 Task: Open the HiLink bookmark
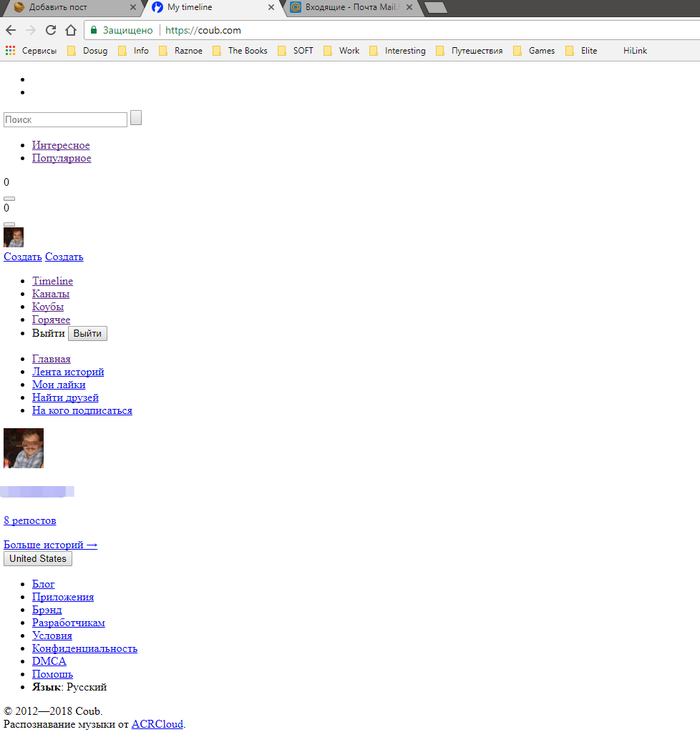tap(635, 50)
